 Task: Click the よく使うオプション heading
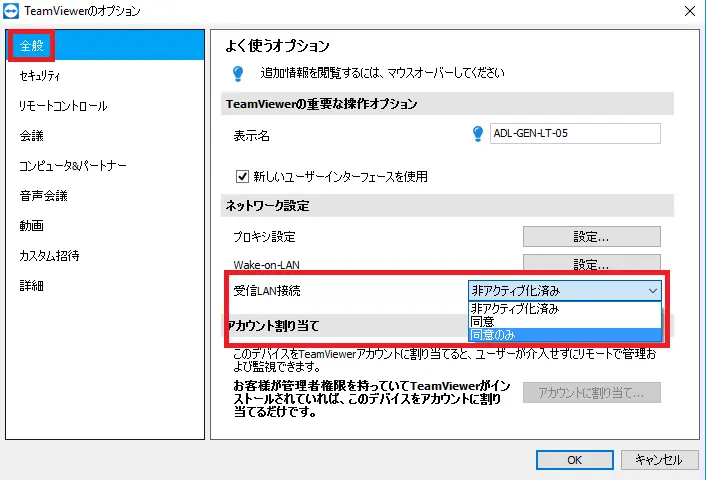coord(277,45)
